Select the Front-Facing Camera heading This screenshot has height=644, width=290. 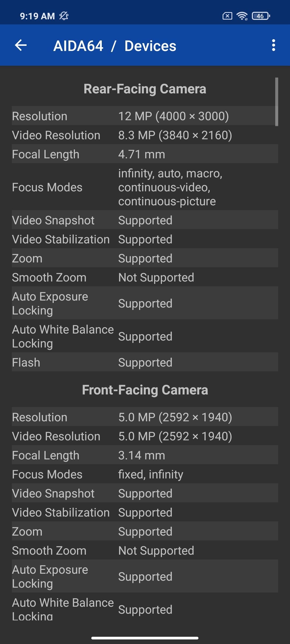[145, 390]
